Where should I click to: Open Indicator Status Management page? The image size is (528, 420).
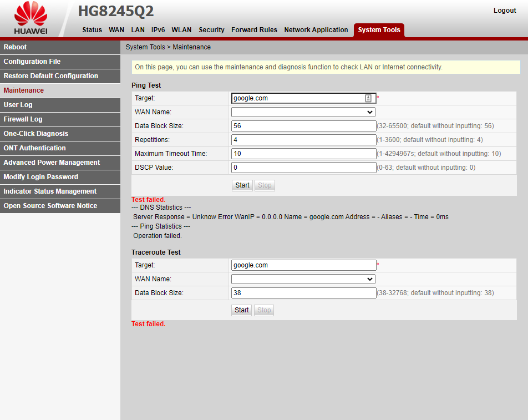[x=60, y=191]
